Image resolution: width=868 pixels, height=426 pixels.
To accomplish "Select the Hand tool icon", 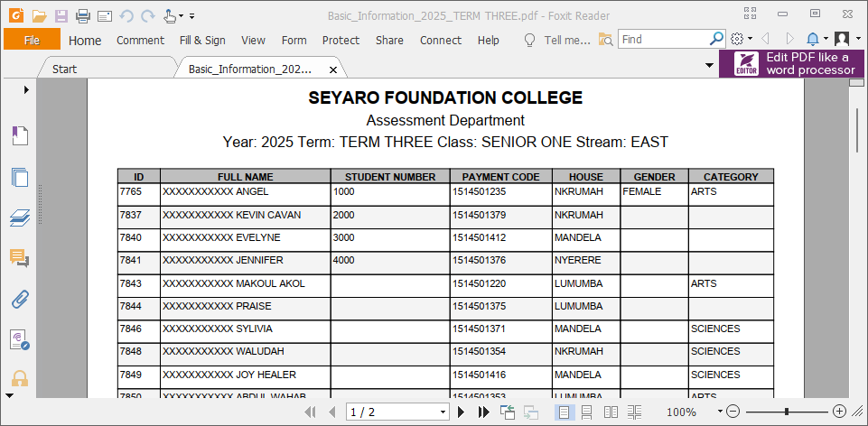I will click(x=170, y=16).
